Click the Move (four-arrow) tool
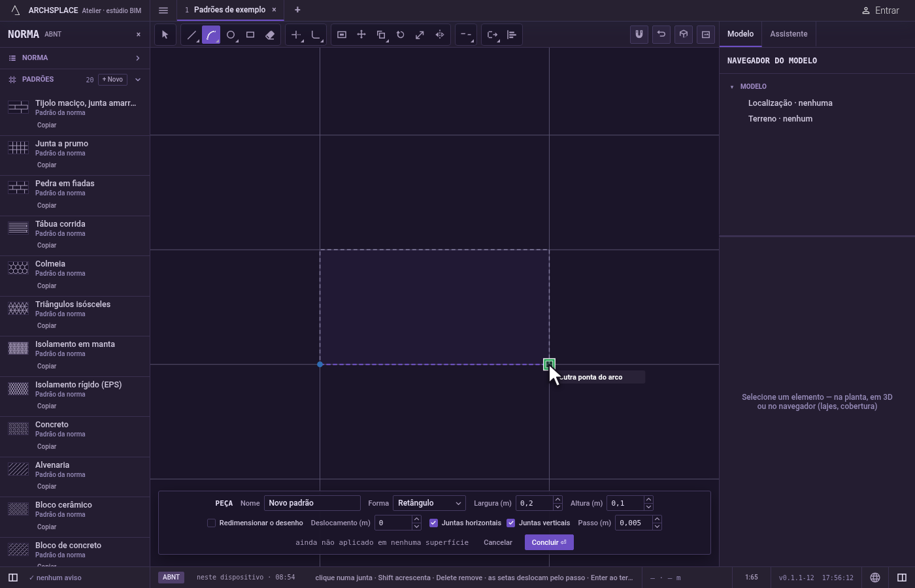The width and height of the screenshot is (915, 588). coord(361,35)
